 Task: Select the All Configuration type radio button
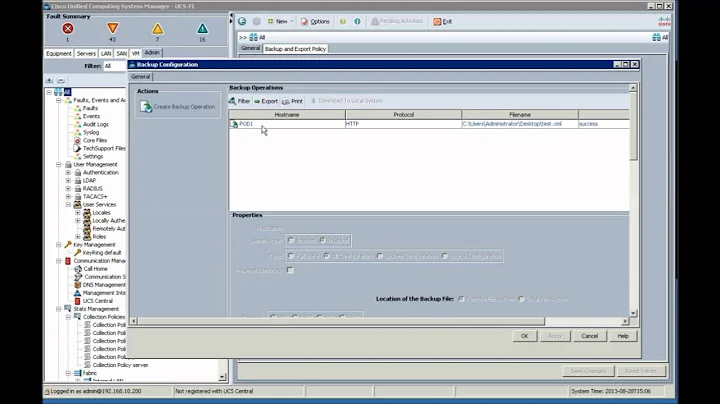326,256
